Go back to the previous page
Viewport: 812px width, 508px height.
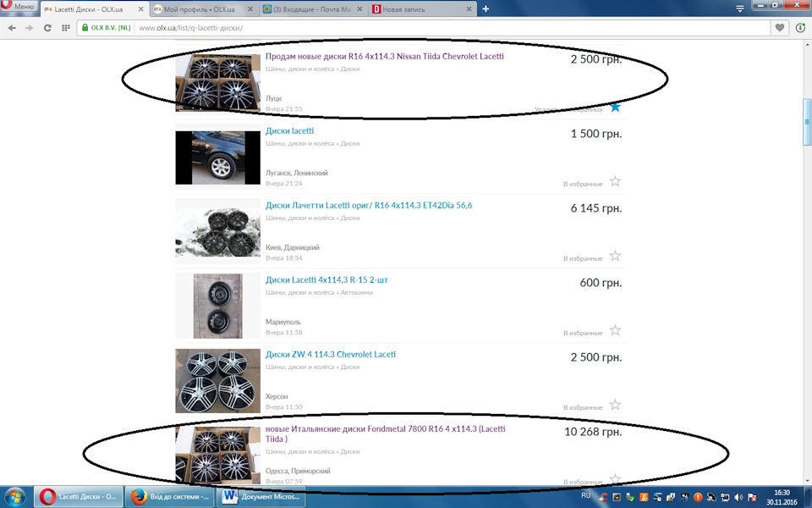12,28
